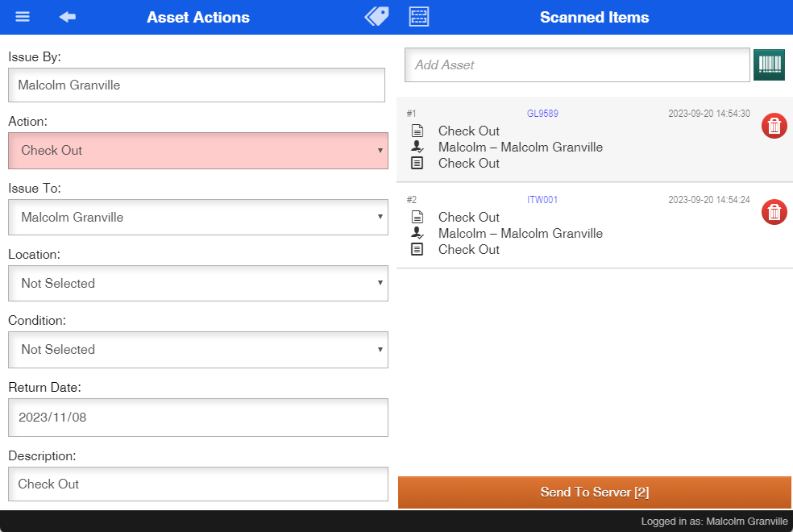The height and width of the screenshot is (532, 793).
Task: Click the tag icon in header
Action: [x=376, y=17]
